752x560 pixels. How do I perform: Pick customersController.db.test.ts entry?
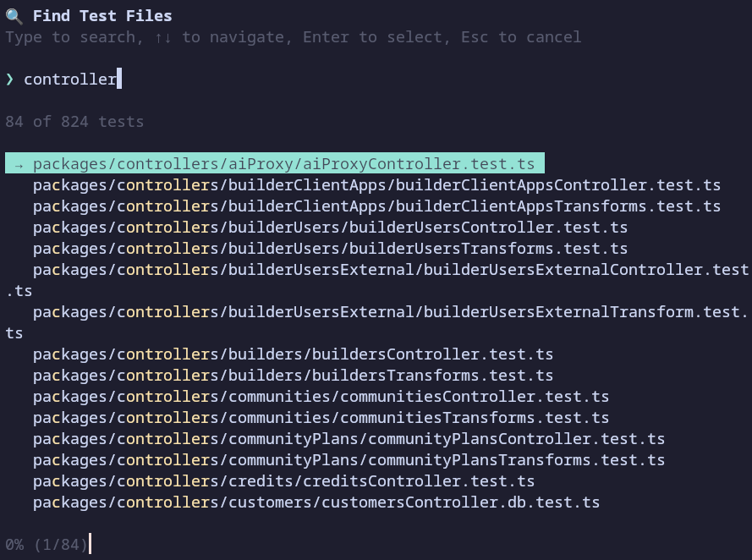(316, 502)
